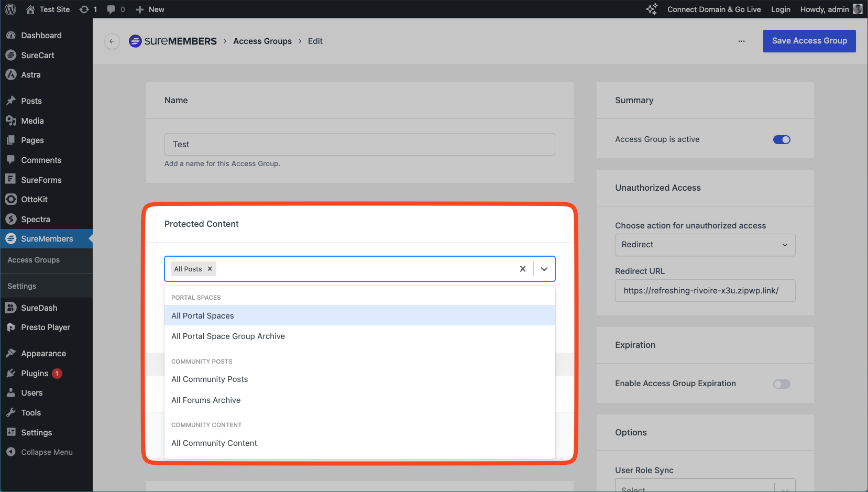
Task: Click the Posts pin icon
Action: (x=10, y=101)
